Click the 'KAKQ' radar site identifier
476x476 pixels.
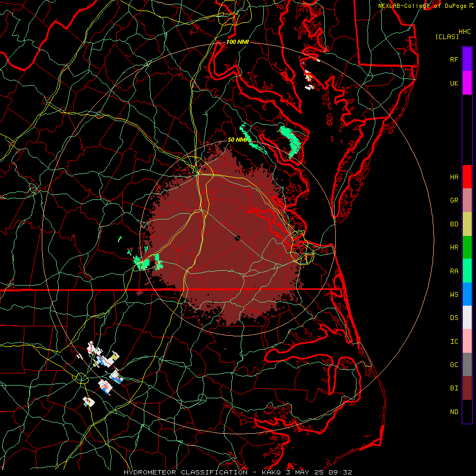pyautogui.click(x=271, y=472)
